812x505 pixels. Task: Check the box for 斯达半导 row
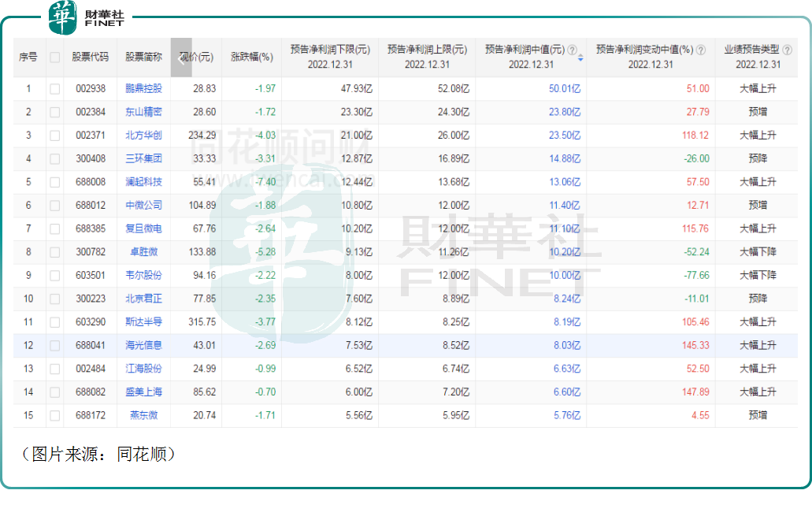coord(55,322)
